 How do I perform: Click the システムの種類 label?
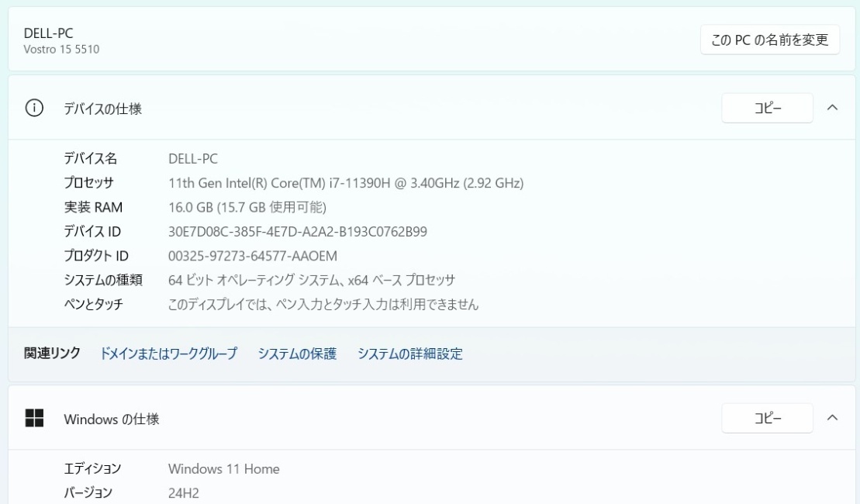click(103, 280)
